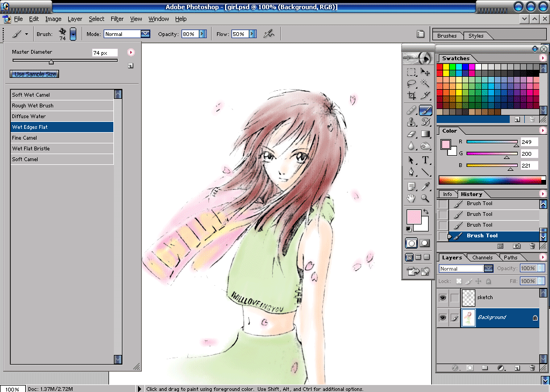
Task: Select the Pen tool
Action: pos(411,172)
